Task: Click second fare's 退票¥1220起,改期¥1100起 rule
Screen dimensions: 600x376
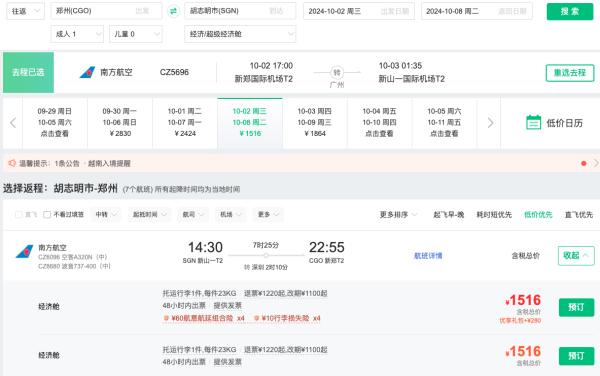Action: click(x=285, y=350)
